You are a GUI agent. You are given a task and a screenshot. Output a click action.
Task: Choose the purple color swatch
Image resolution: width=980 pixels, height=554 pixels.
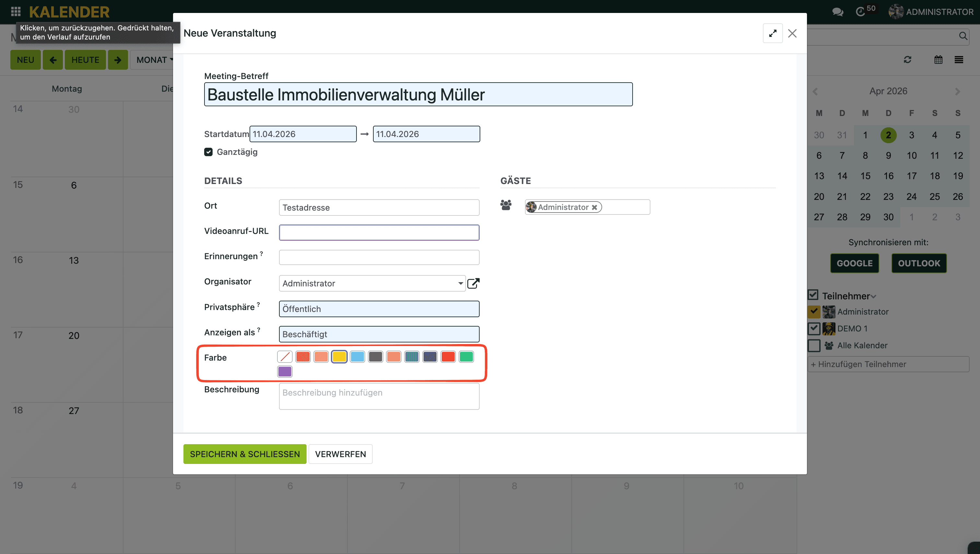click(285, 371)
